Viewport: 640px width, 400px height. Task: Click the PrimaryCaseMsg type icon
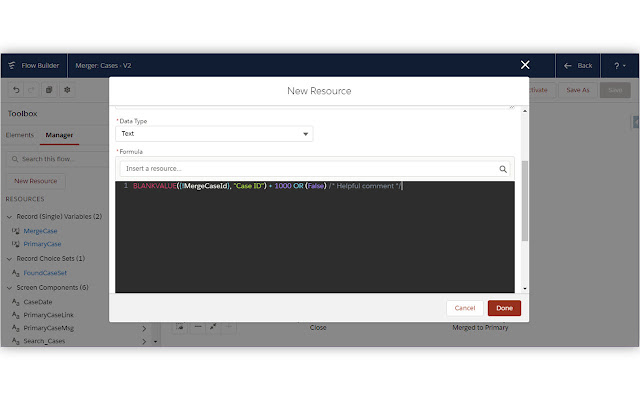[x=16, y=328]
